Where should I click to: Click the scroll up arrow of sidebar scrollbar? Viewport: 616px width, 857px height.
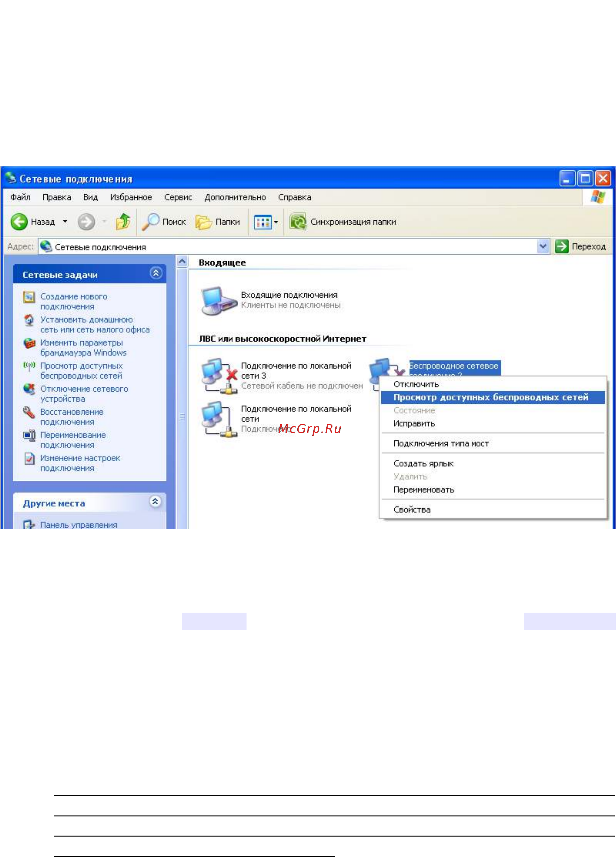tap(182, 262)
